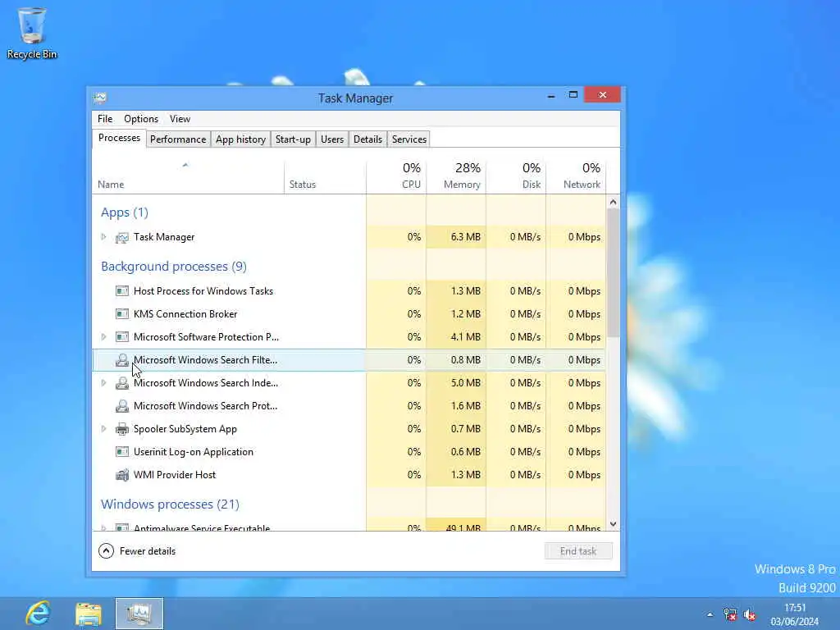Click the scrollbar up arrow

click(x=614, y=202)
